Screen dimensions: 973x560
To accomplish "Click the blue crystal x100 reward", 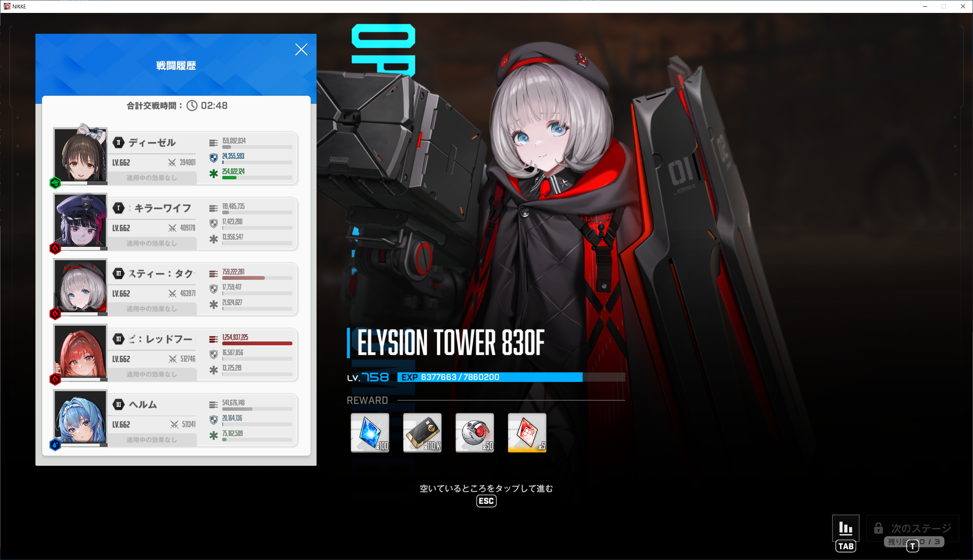I will pos(370,433).
